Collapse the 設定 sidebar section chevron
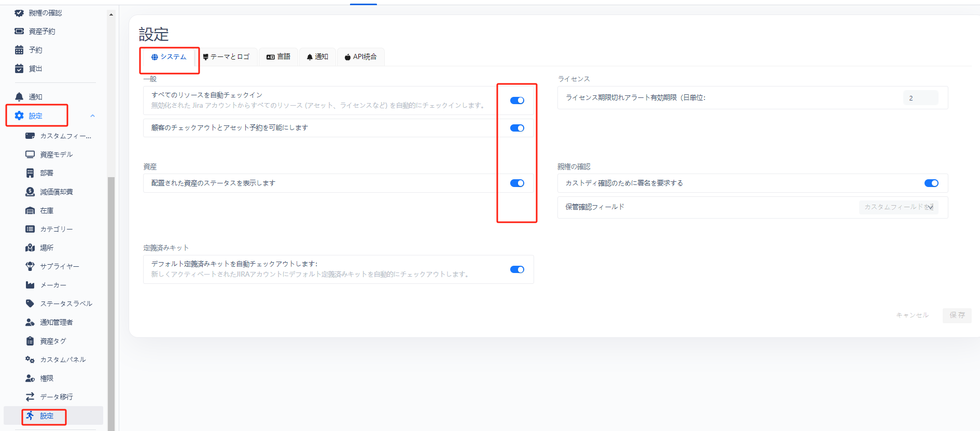 [92, 116]
